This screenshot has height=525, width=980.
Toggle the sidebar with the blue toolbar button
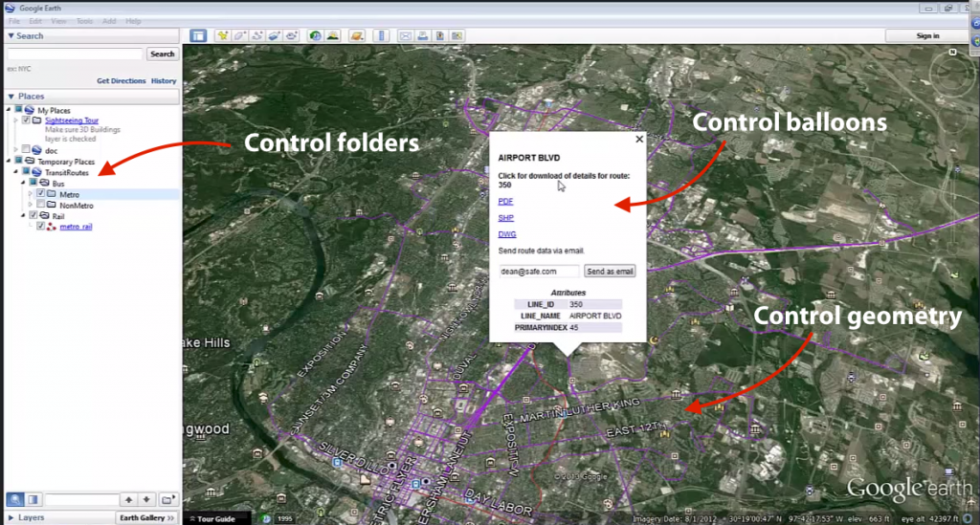coord(198,36)
